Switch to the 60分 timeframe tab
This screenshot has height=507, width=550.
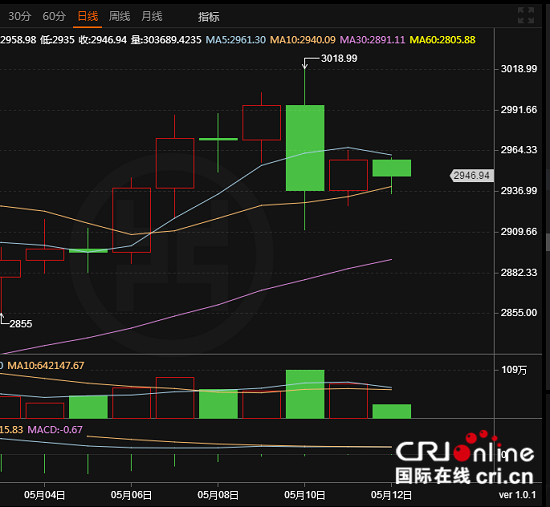coord(54,16)
